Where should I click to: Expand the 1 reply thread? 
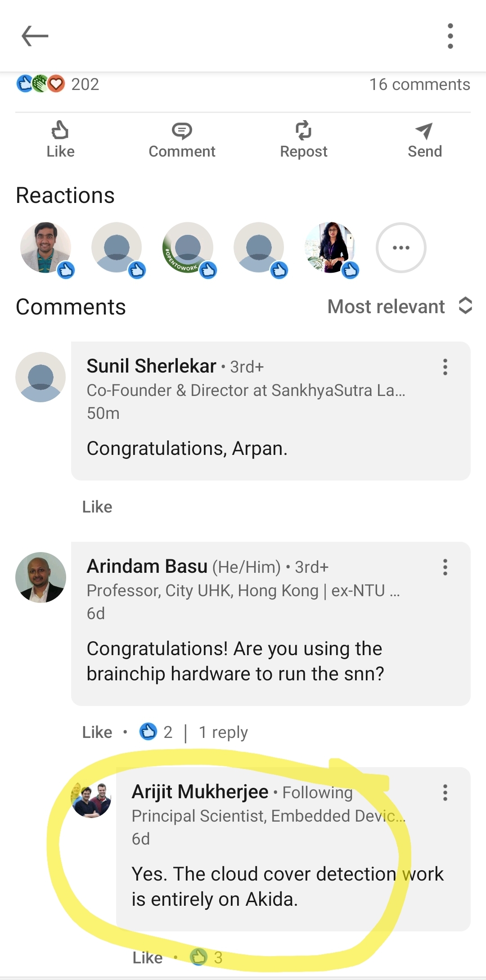click(x=223, y=732)
